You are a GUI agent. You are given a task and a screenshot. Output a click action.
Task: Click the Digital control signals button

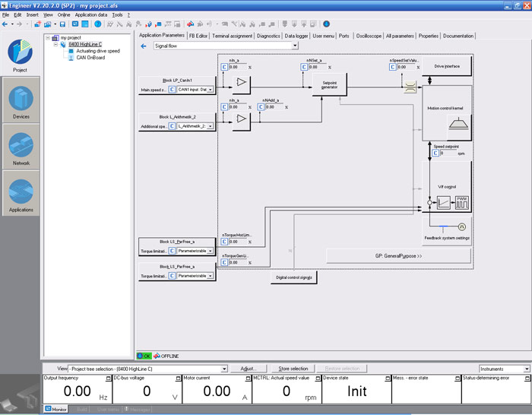(293, 278)
